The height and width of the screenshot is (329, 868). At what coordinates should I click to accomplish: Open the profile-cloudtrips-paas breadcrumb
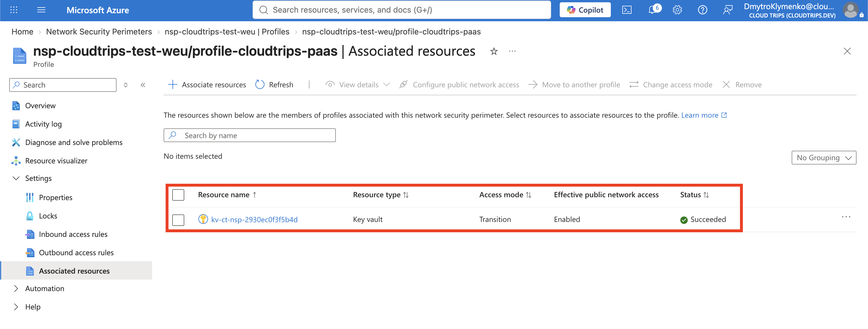click(x=391, y=32)
